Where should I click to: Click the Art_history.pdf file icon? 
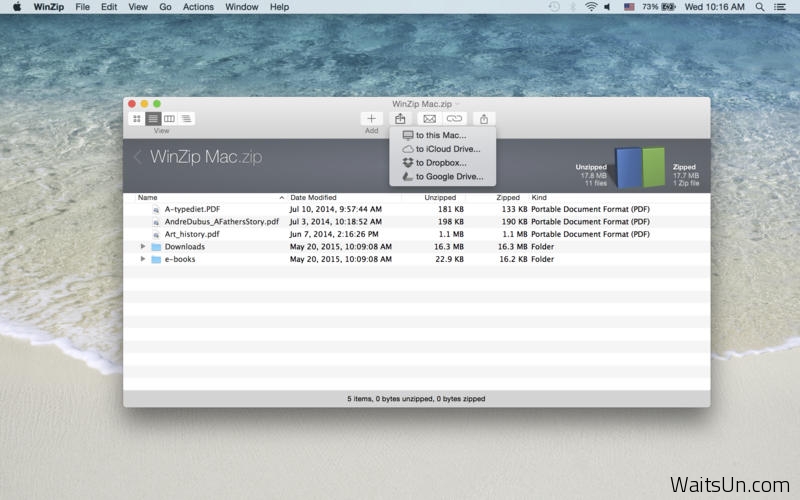[x=156, y=235]
